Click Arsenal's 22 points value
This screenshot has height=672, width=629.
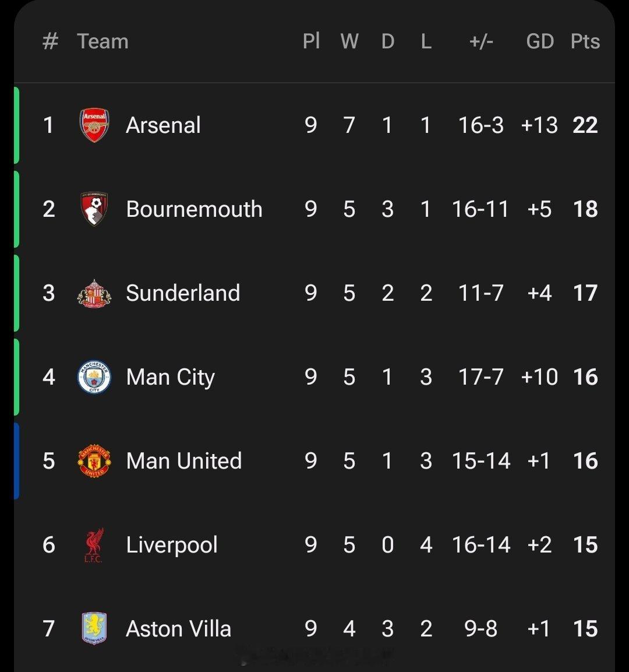[x=585, y=125]
